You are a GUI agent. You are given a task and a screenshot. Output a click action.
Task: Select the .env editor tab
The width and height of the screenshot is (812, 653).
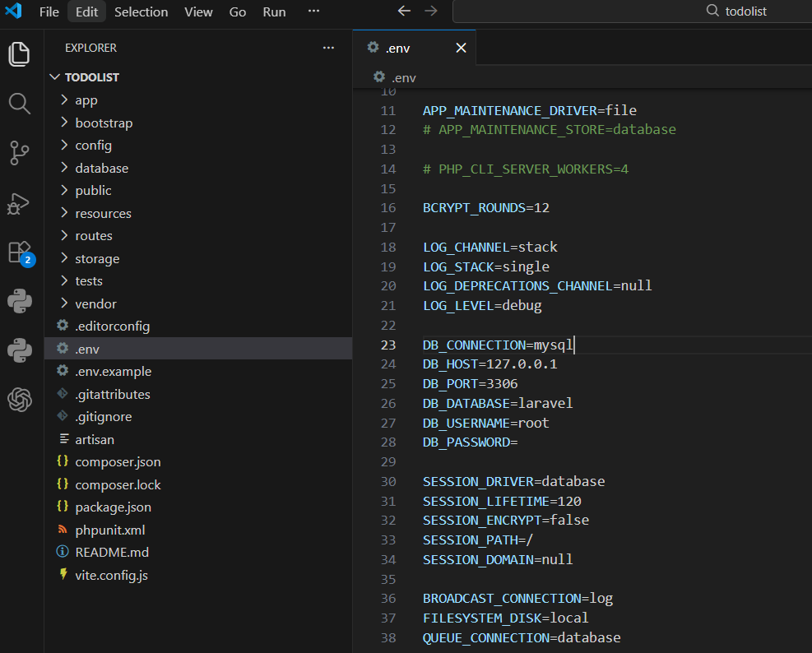coord(401,48)
